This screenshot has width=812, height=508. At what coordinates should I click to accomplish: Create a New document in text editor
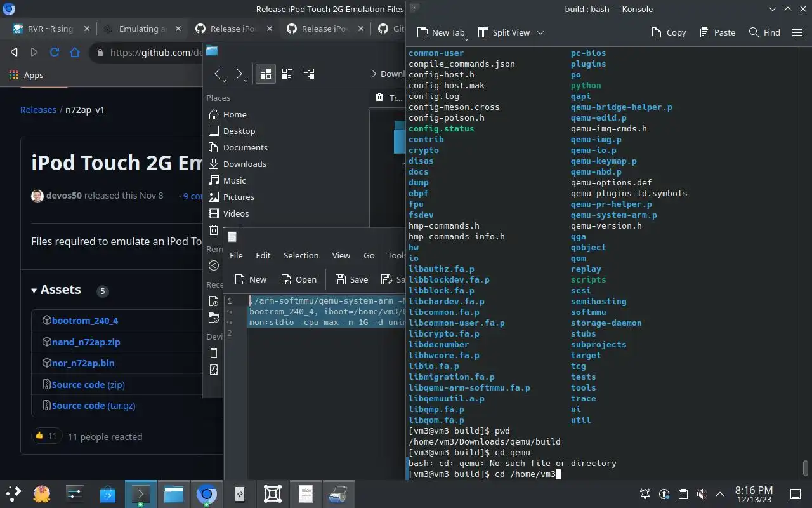tap(250, 279)
